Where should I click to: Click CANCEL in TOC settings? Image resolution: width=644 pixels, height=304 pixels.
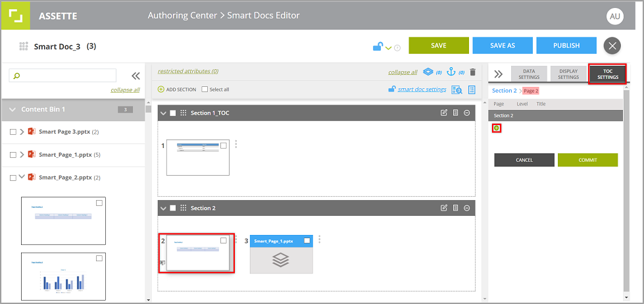(524, 160)
